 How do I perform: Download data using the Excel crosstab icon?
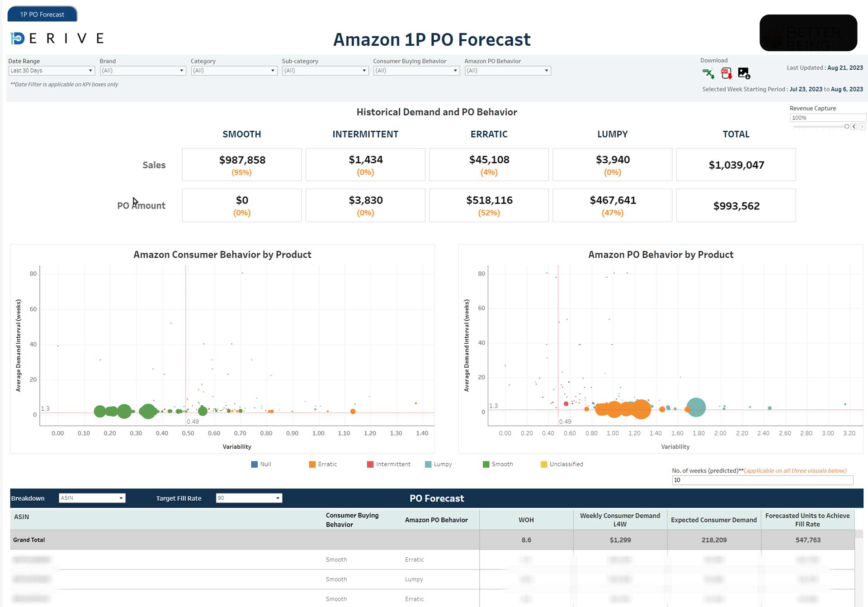point(708,73)
